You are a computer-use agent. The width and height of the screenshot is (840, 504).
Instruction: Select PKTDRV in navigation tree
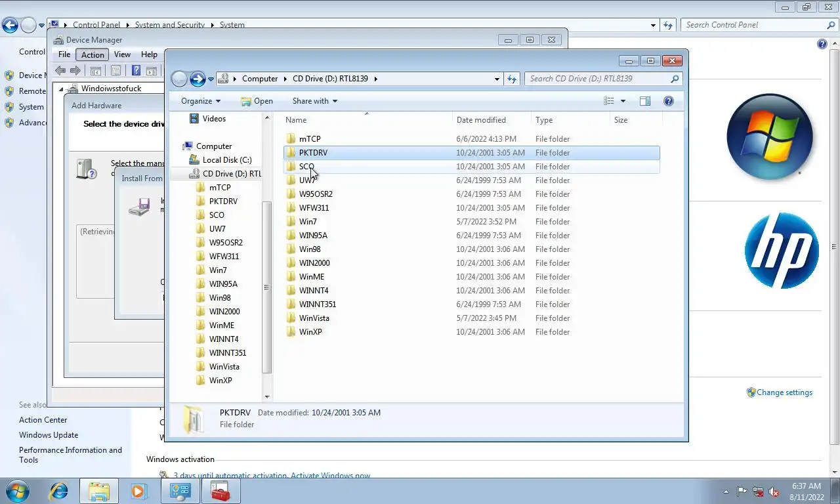217,201
